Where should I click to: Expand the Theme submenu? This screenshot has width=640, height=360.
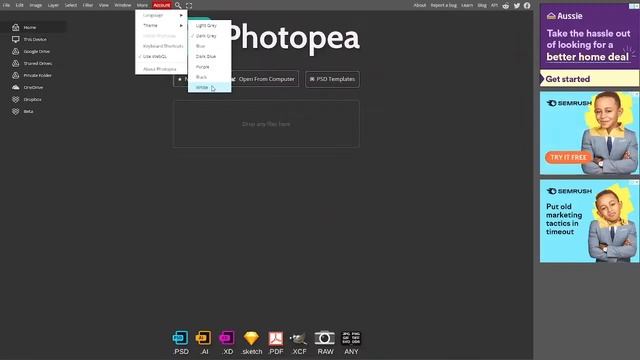161,25
